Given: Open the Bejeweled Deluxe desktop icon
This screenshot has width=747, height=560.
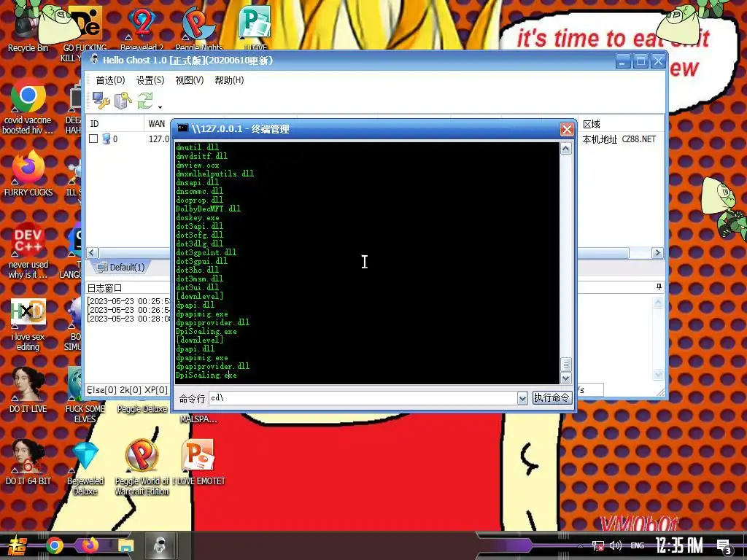Looking at the screenshot, I should 85,468.
